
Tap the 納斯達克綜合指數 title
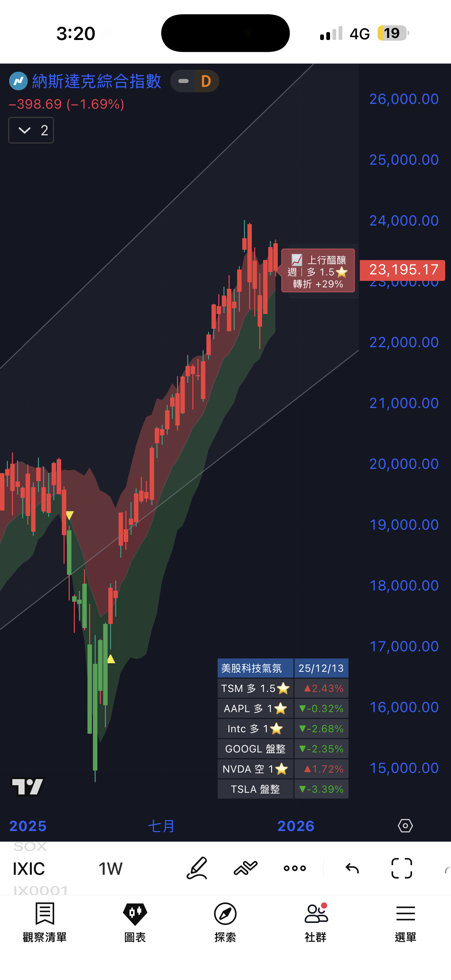coord(97,81)
